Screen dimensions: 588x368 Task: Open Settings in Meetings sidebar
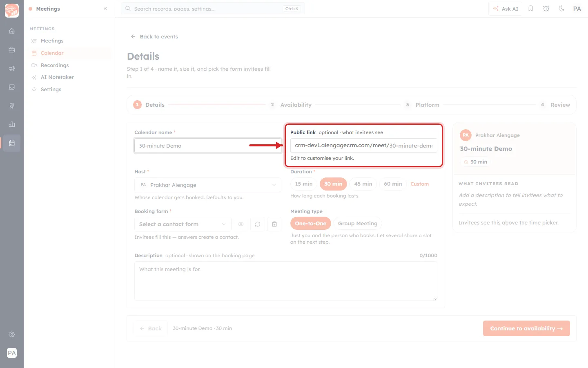[70, 89]
